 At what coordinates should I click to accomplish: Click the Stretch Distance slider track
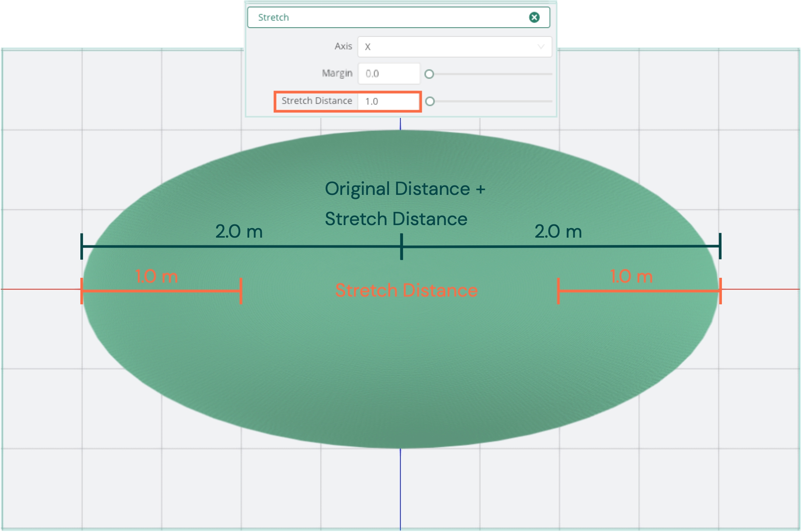tap(494, 101)
